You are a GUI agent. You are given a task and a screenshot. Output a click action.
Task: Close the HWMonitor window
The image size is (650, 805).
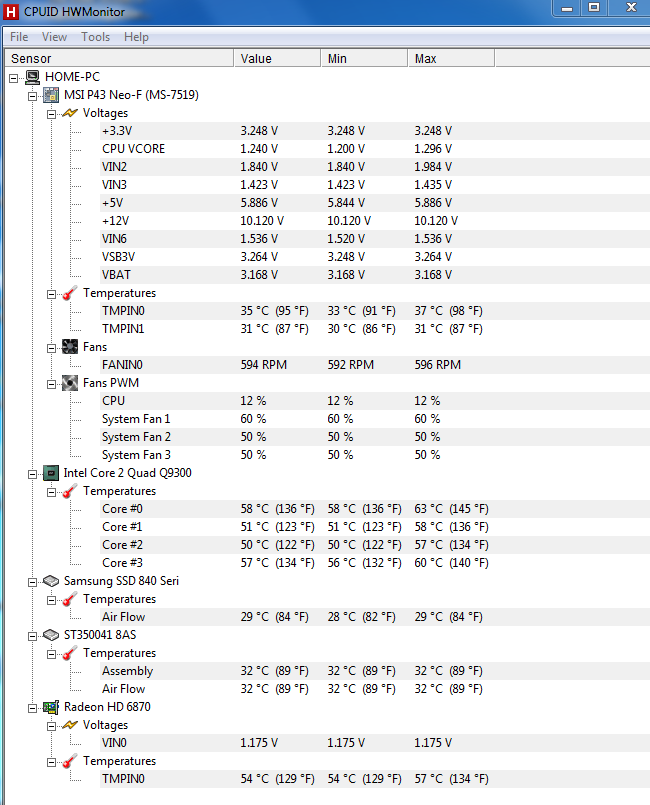pos(630,8)
